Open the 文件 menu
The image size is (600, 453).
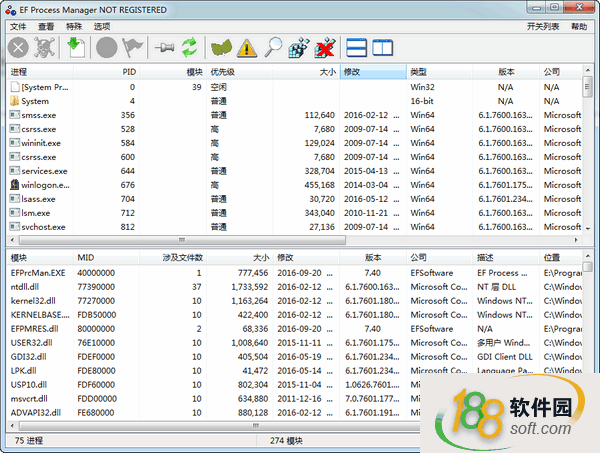pos(18,26)
